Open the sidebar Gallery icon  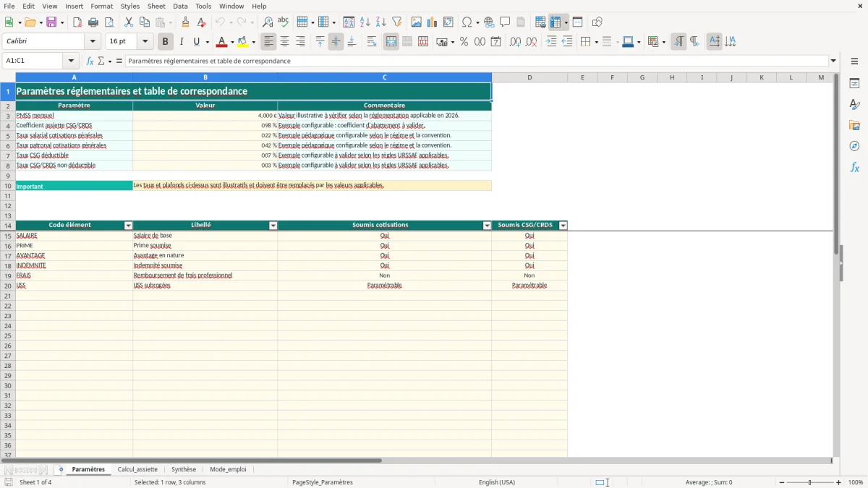pos(854,125)
